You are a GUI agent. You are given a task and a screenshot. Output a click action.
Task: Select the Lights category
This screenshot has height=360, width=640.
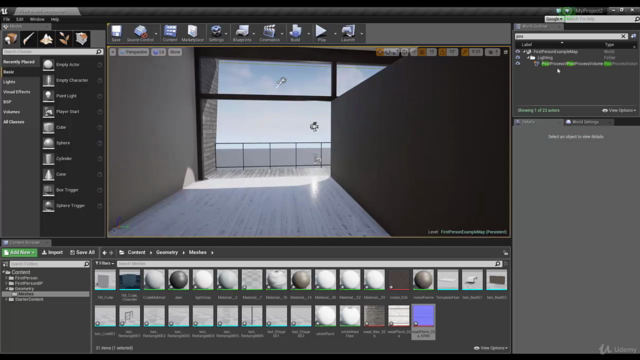[9, 82]
